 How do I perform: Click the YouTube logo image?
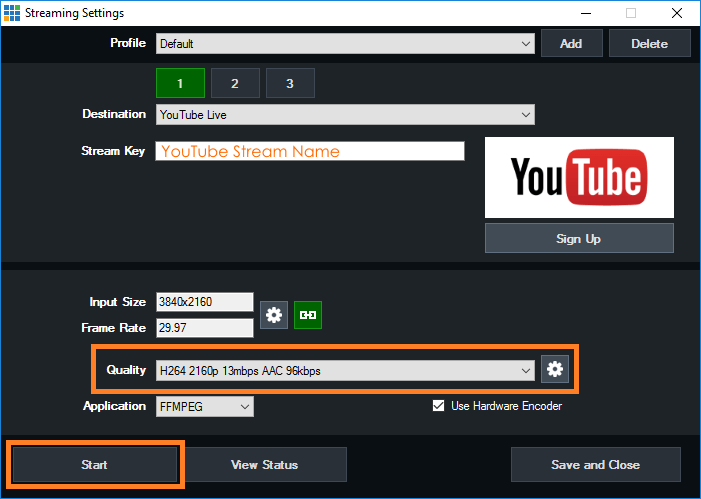click(x=579, y=178)
